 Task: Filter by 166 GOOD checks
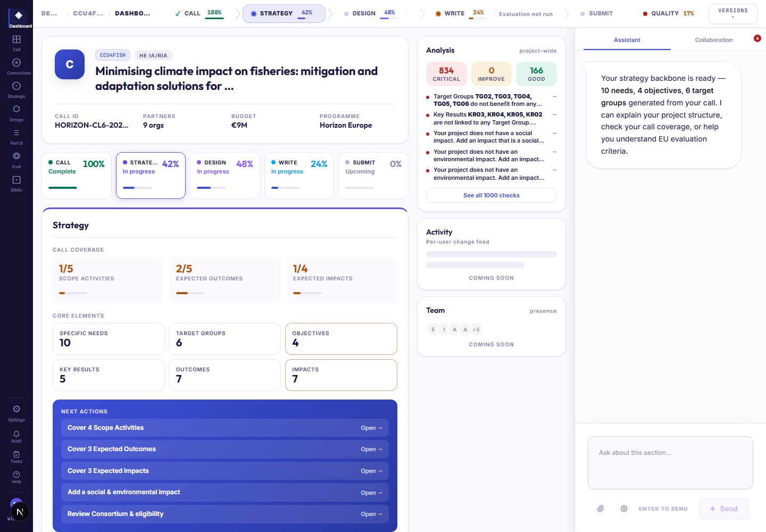coord(536,74)
